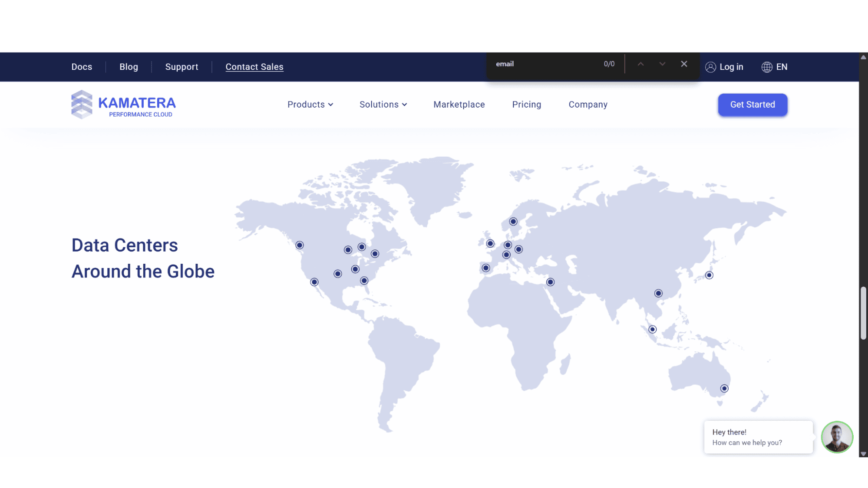
Task: Click the scrollbar down arrow
Action: (x=863, y=454)
